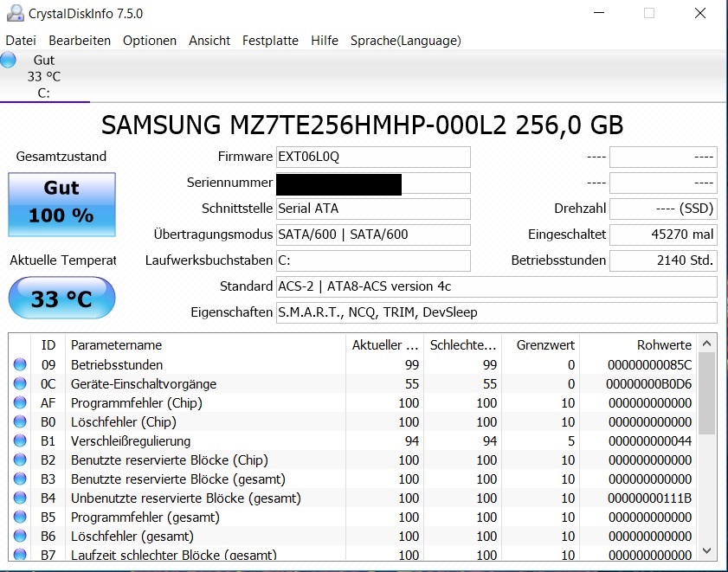Click the Aktuelle Temperat label
Viewport: 728px width, 572px height.
62,260
